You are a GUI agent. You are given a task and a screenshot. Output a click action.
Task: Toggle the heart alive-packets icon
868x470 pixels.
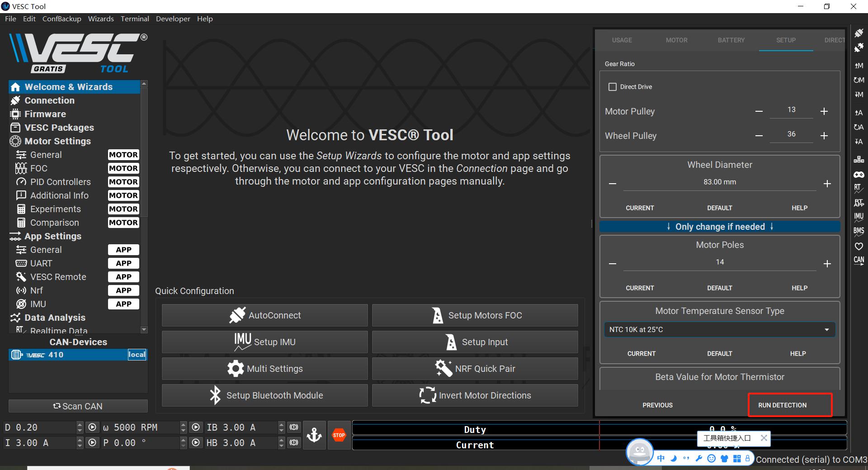(859, 247)
